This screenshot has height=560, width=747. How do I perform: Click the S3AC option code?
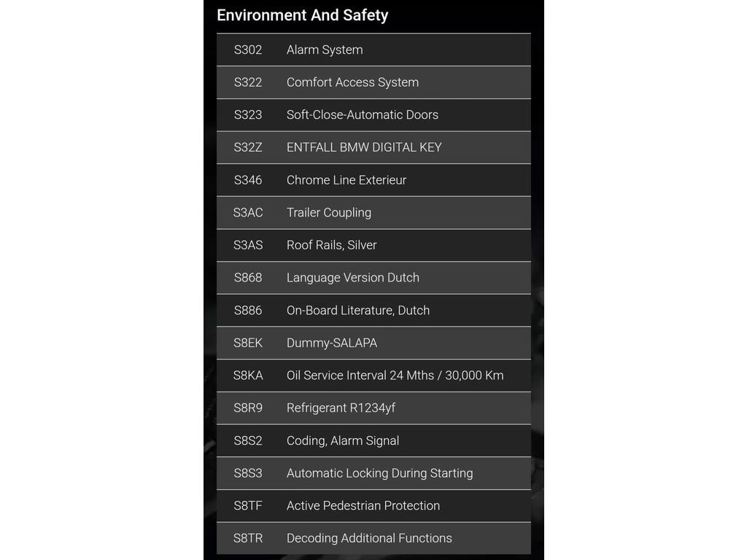[x=248, y=212]
